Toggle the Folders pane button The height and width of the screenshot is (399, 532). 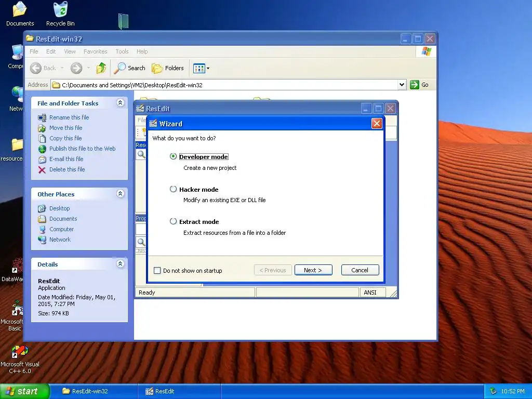point(168,68)
